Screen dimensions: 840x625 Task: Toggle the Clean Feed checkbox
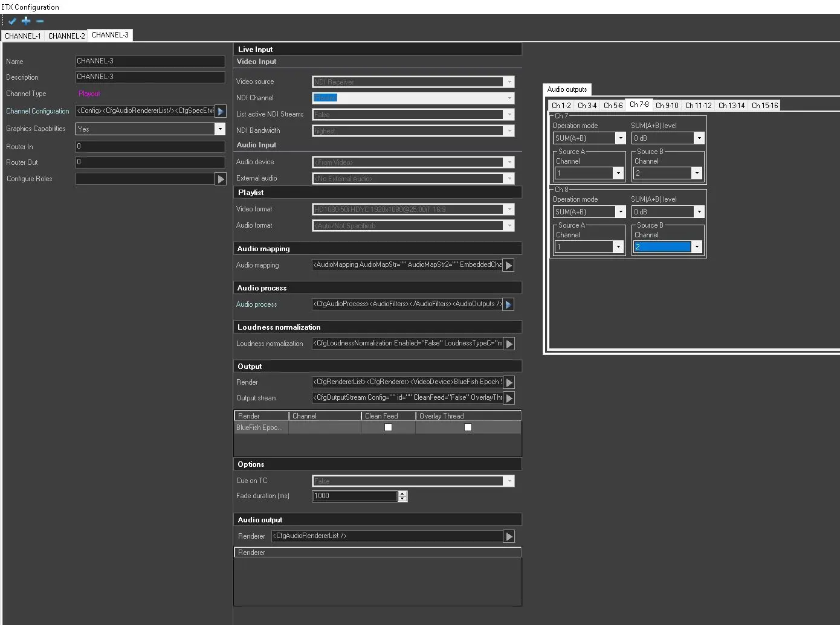pyautogui.click(x=388, y=428)
